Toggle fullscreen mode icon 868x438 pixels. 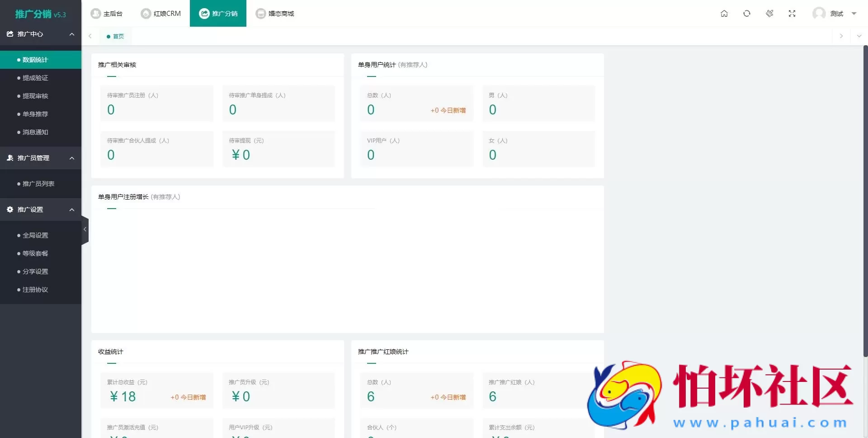coord(792,14)
